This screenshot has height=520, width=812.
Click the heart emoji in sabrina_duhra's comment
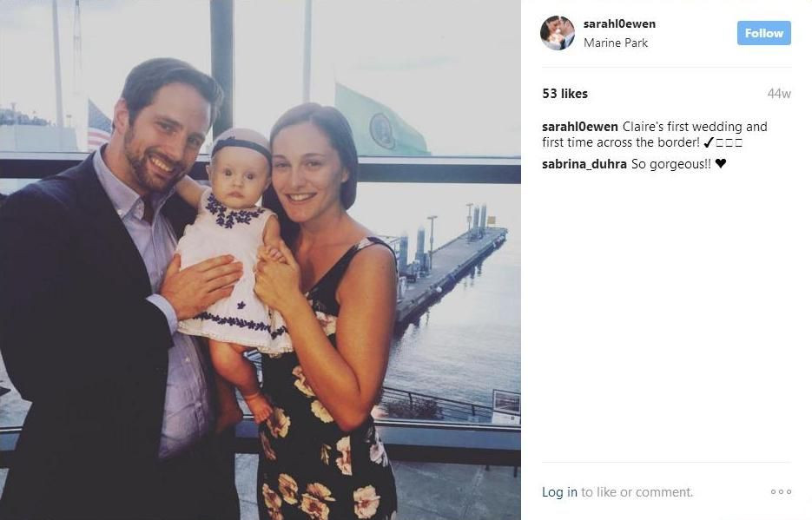(x=720, y=163)
